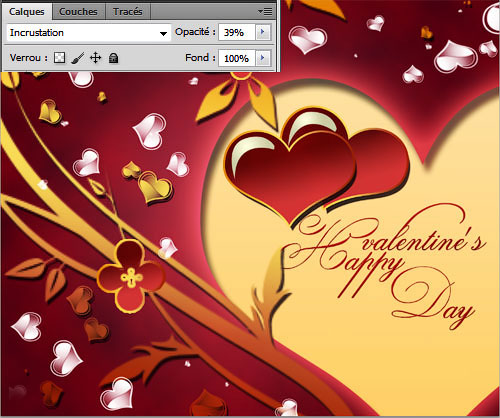Toggle lock all padlock icon
The width and height of the screenshot is (500, 418).
point(114,58)
